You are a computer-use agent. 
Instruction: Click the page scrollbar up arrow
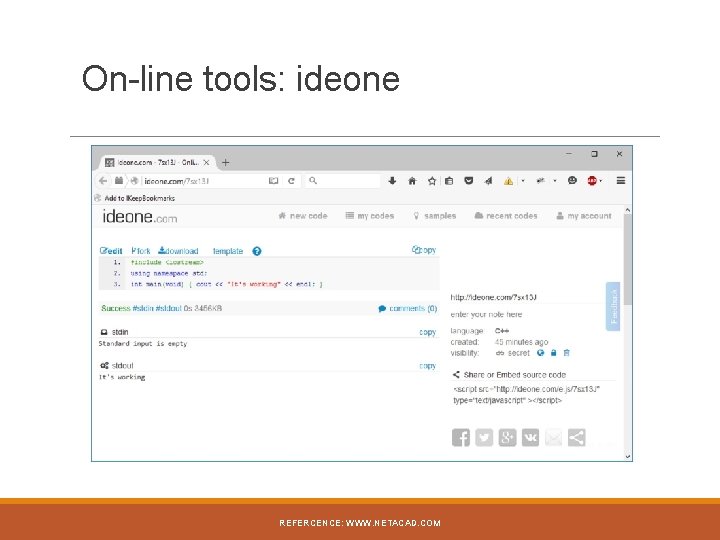(x=628, y=210)
